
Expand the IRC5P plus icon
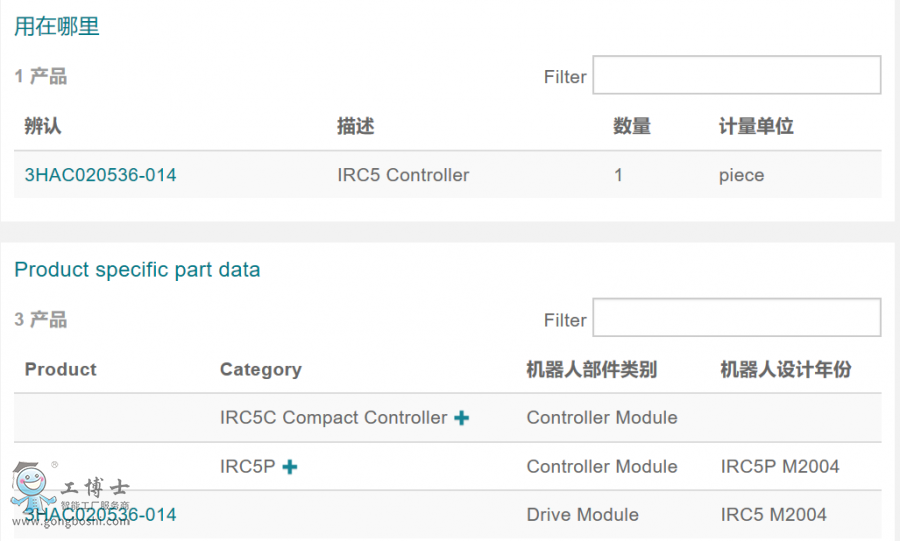click(x=289, y=467)
